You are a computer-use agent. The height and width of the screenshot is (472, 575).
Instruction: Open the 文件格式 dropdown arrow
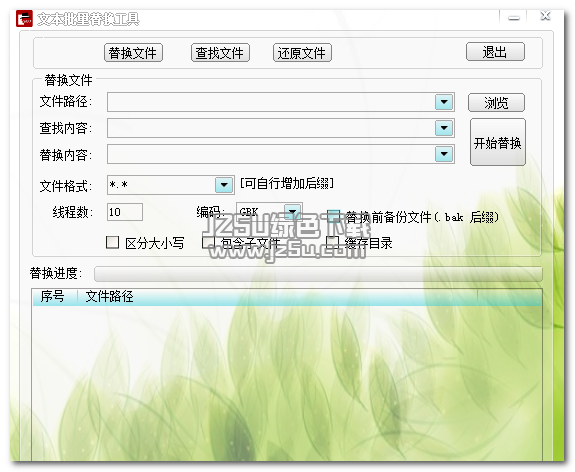(224, 185)
